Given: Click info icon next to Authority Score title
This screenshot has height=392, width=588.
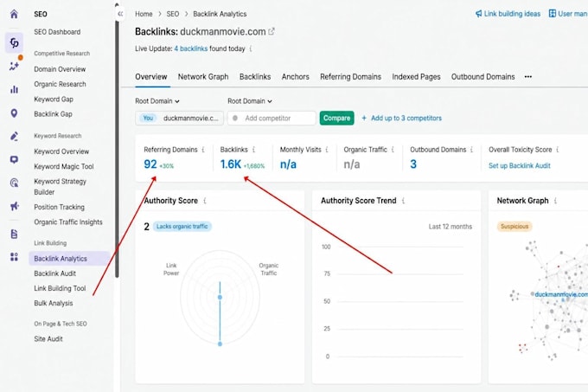Looking at the screenshot, I should pos(205,201).
